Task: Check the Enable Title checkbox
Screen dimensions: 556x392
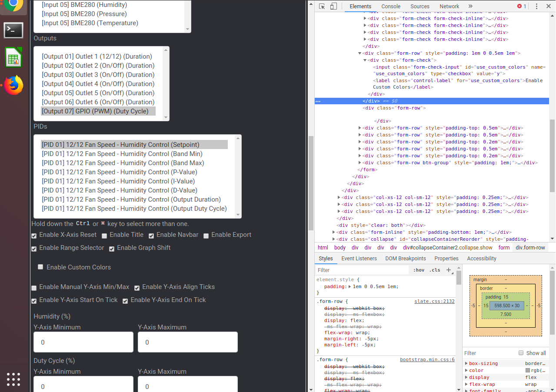Action: [x=104, y=236]
